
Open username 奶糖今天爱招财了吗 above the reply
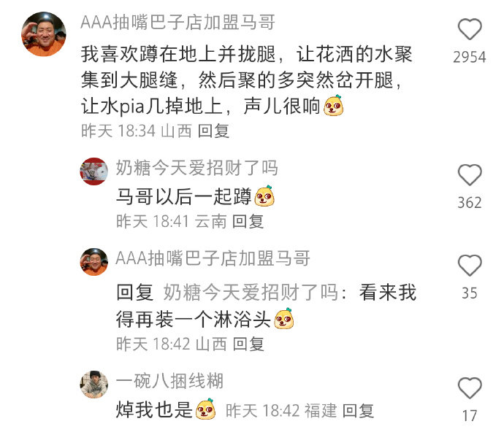[196, 168]
